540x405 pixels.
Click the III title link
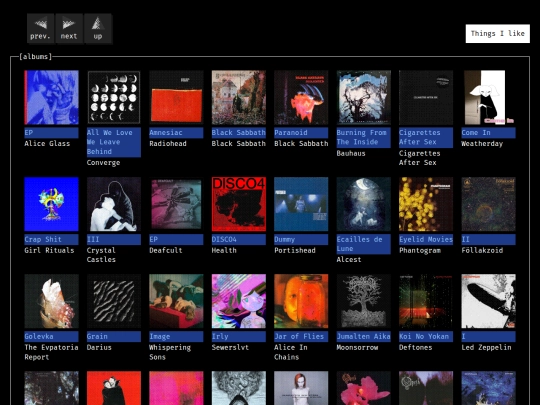click(x=114, y=239)
